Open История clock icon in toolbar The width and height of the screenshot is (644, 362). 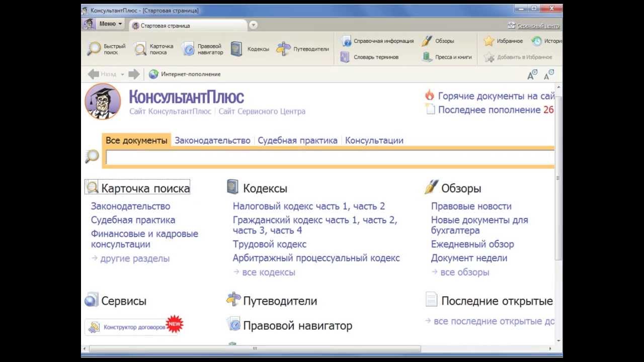point(537,41)
